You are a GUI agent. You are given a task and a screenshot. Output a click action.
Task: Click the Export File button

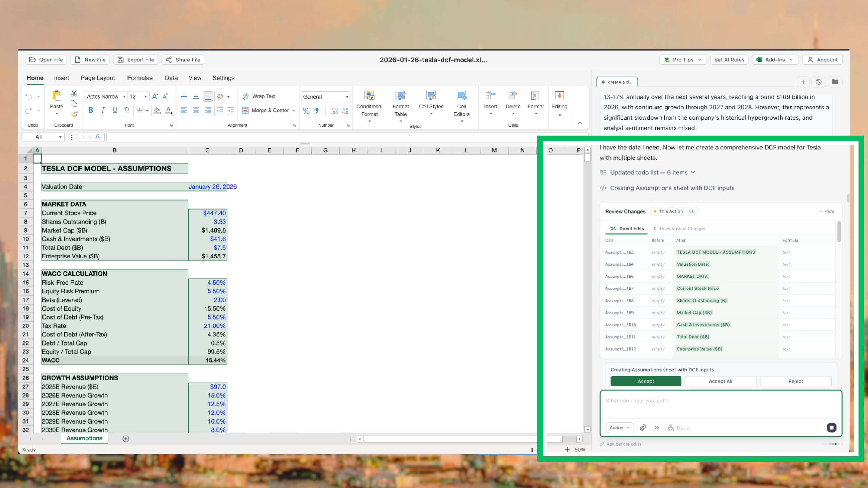coord(136,60)
